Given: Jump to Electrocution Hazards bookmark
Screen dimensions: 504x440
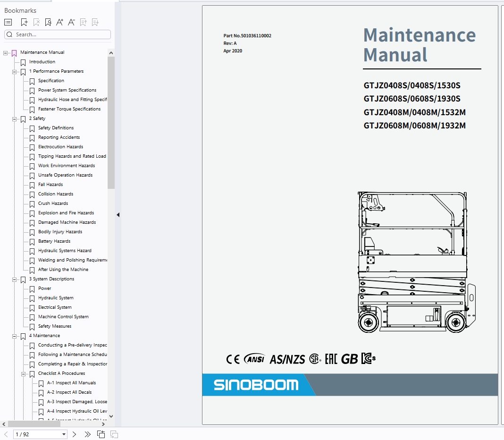Looking at the screenshot, I should pos(60,147).
